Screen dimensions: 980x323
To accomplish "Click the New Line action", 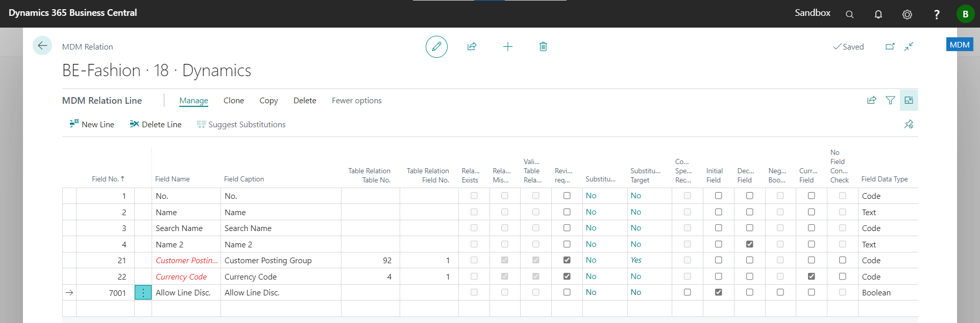I will (x=92, y=124).
